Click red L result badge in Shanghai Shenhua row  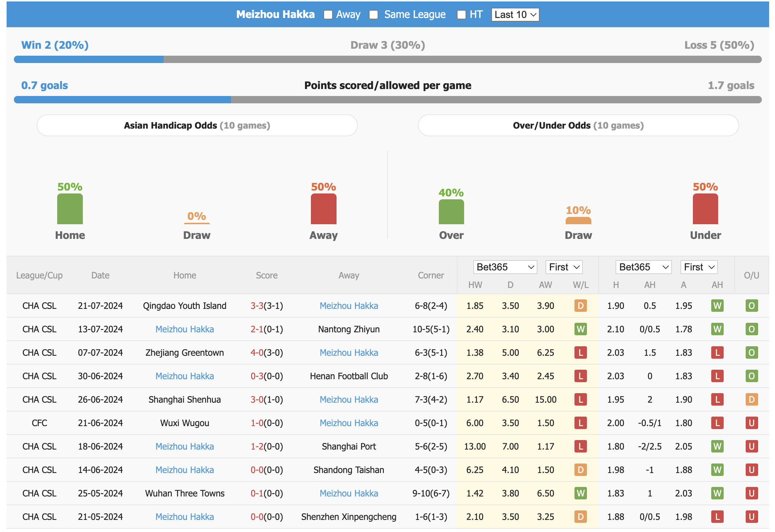point(580,399)
